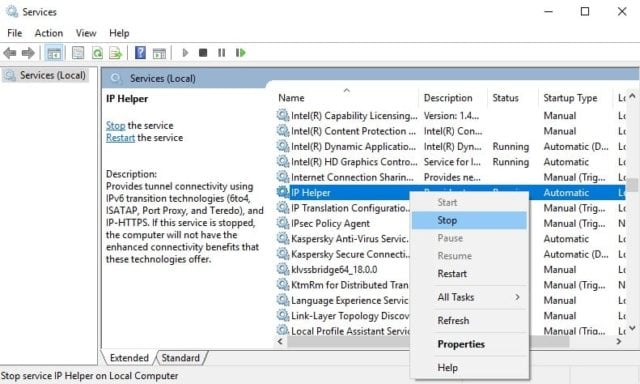Click the vertical scrollbar thumb
Image resolution: width=640 pixels, height=384 pixels.
(632, 185)
